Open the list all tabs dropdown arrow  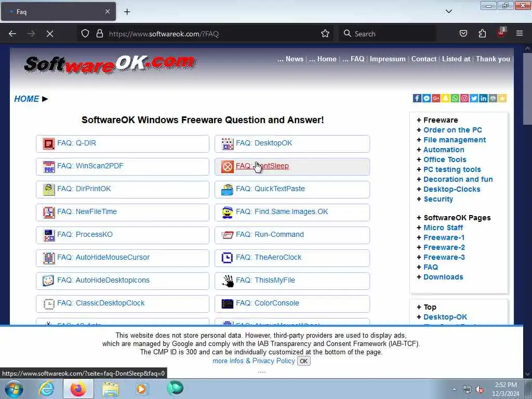(448, 11)
